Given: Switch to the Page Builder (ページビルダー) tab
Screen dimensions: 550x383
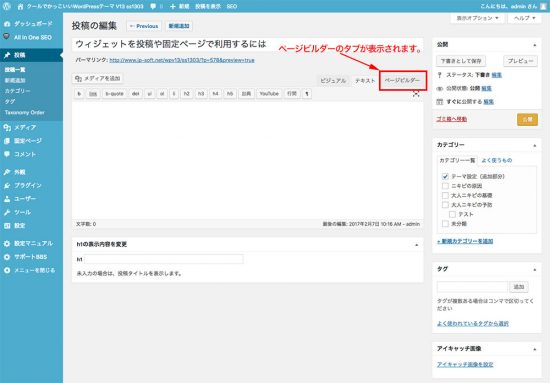Looking at the screenshot, I should (402, 81).
